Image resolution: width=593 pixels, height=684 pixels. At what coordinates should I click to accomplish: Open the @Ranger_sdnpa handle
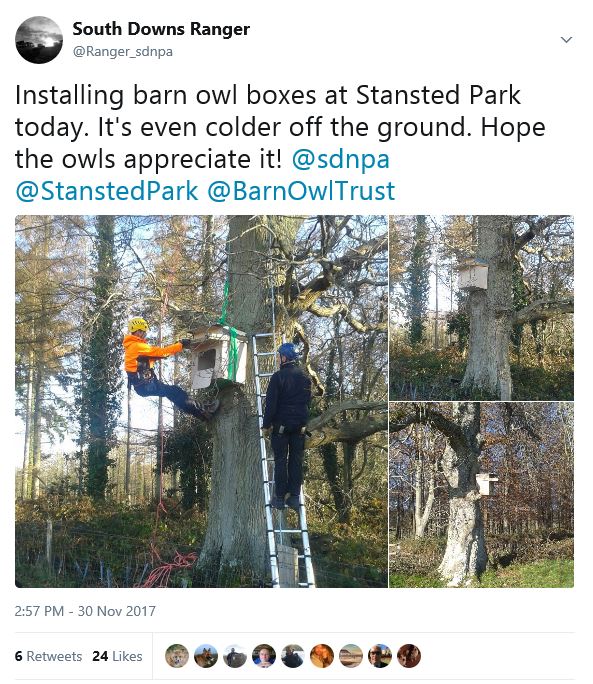coord(123,51)
